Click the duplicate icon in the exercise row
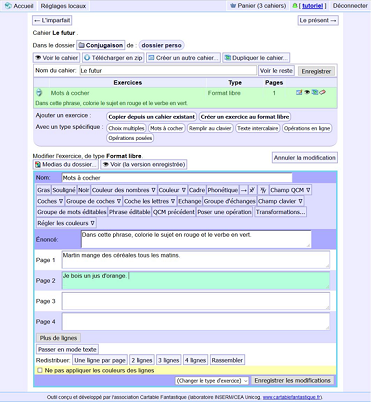371x402 pixels. (x=314, y=92)
